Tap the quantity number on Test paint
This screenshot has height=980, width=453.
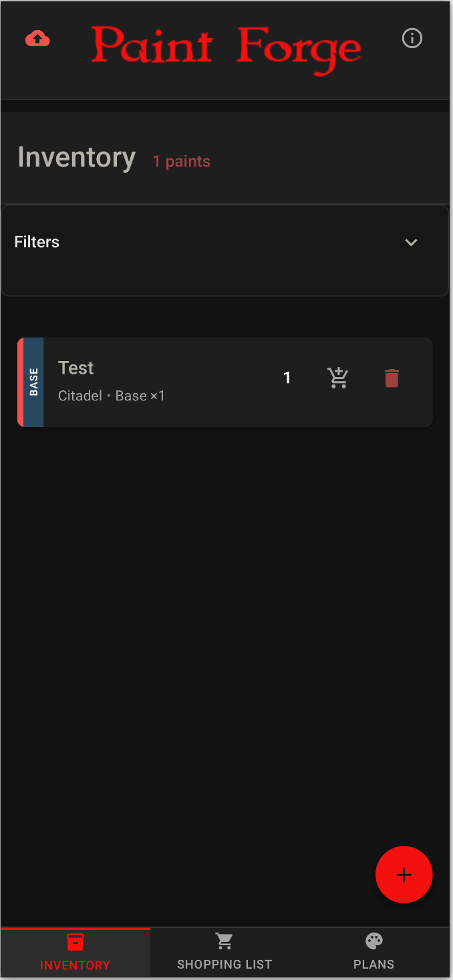[287, 378]
